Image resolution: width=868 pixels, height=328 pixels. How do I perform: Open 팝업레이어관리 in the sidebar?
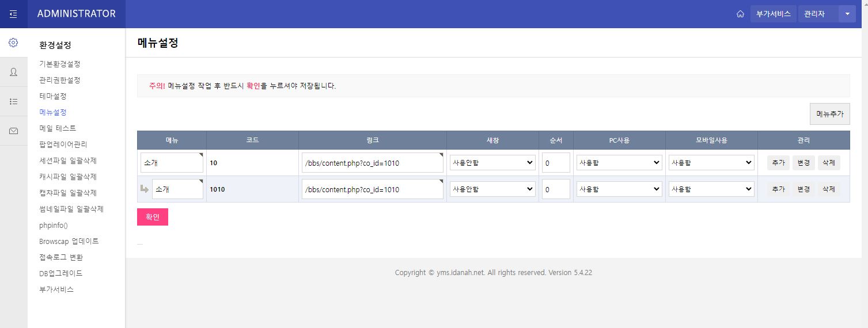pos(63,144)
